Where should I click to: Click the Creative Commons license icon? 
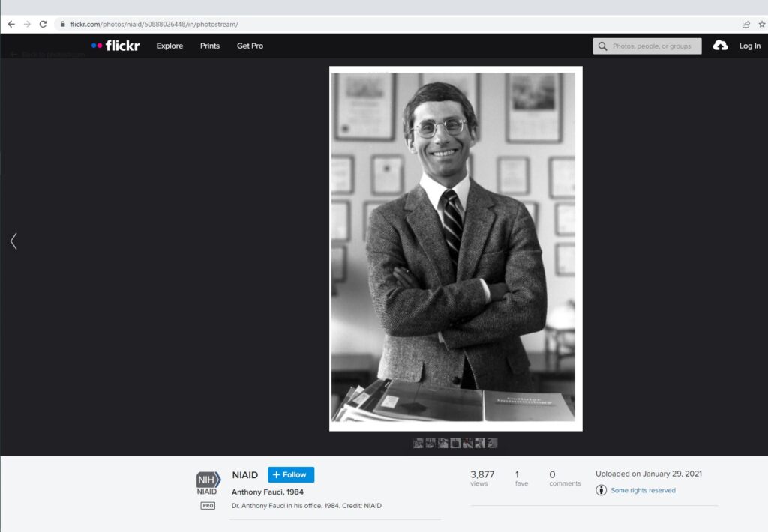(601, 490)
